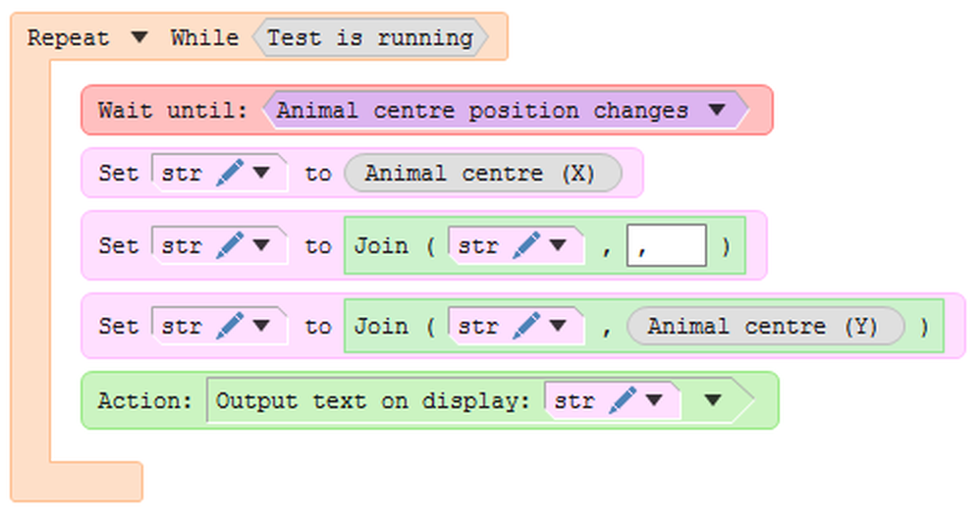This screenshot has width=980, height=520.
Task: Click the comma text field in the Join block
Action: click(x=666, y=245)
